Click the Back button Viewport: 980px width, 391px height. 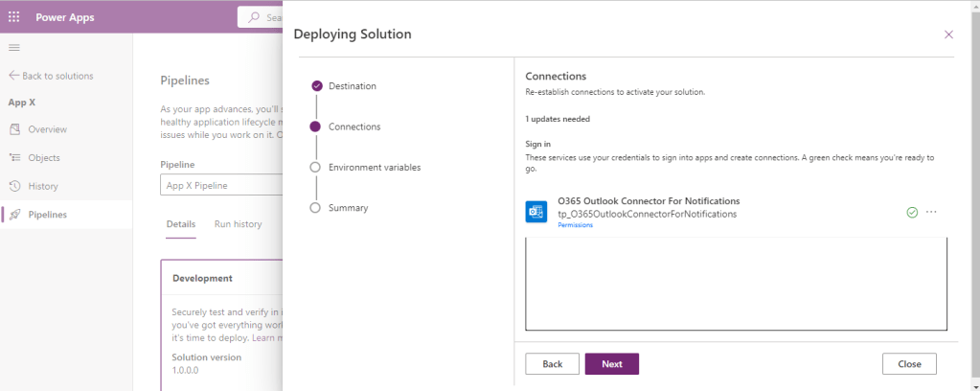click(x=552, y=364)
